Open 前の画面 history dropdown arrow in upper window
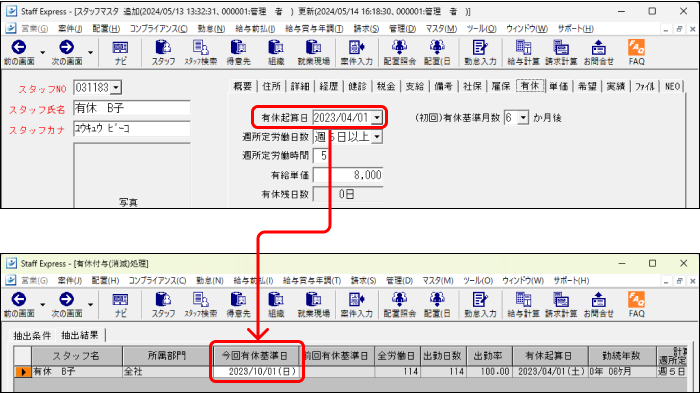The image size is (700, 393). click(x=42, y=53)
